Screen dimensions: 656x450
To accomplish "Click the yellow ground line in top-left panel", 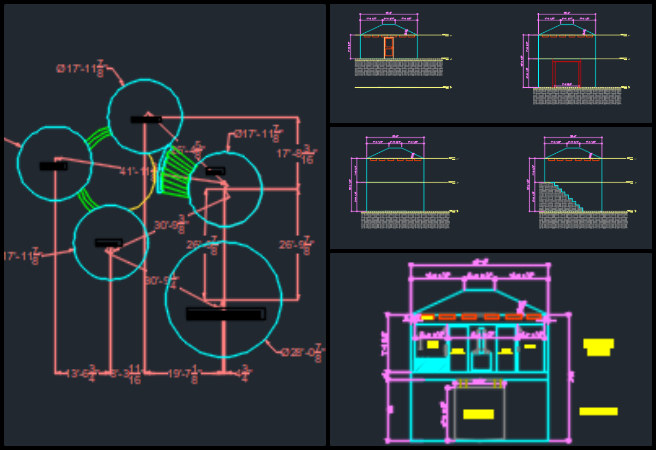I will (x=402, y=87).
